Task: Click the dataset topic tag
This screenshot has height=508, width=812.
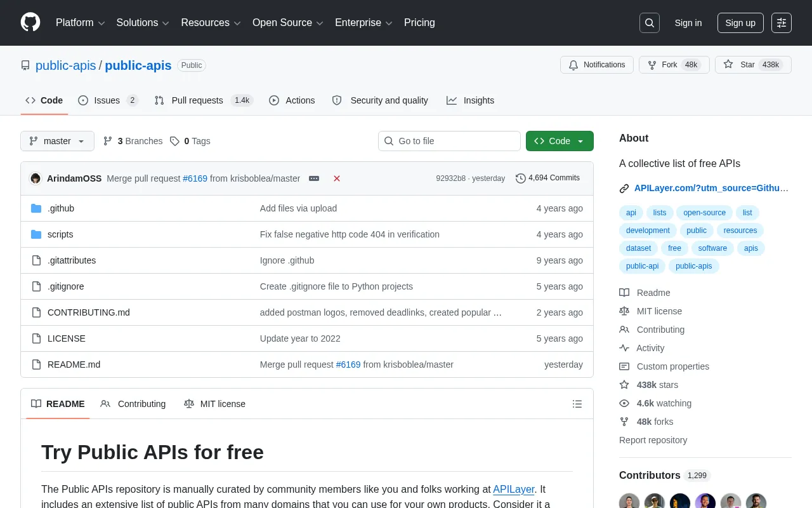Action: coord(638,248)
